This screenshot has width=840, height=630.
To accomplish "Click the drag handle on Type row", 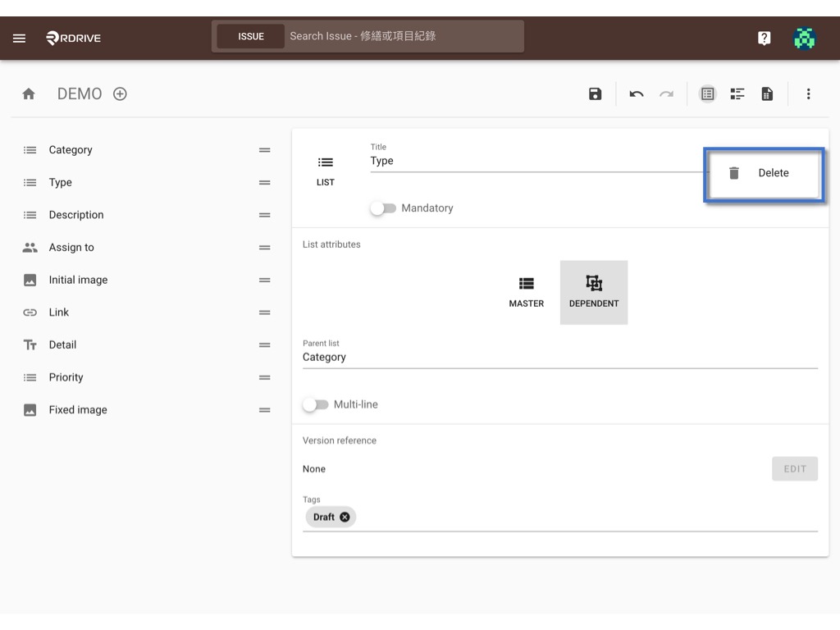I will (265, 183).
